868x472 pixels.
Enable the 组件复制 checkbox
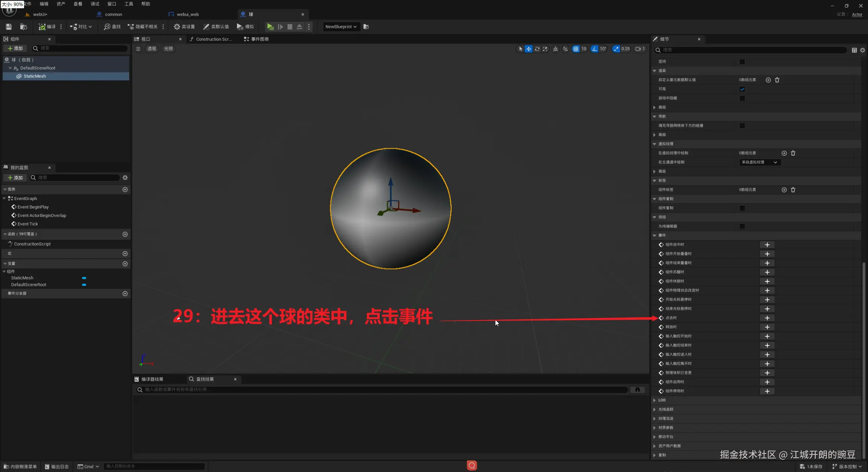(742, 208)
